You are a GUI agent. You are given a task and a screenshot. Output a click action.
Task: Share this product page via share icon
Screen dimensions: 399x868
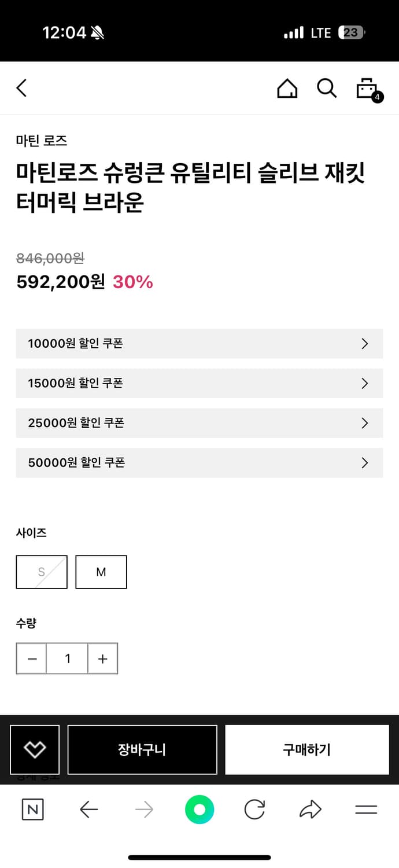pos(311,810)
